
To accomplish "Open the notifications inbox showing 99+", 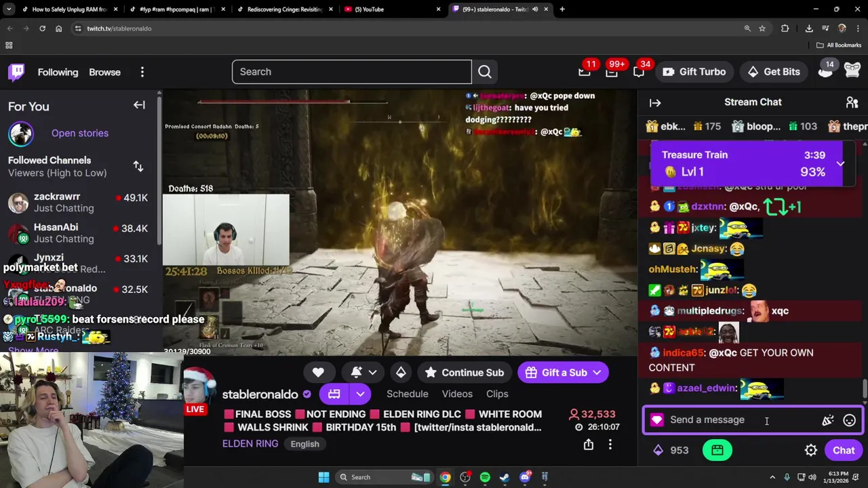I will (612, 72).
